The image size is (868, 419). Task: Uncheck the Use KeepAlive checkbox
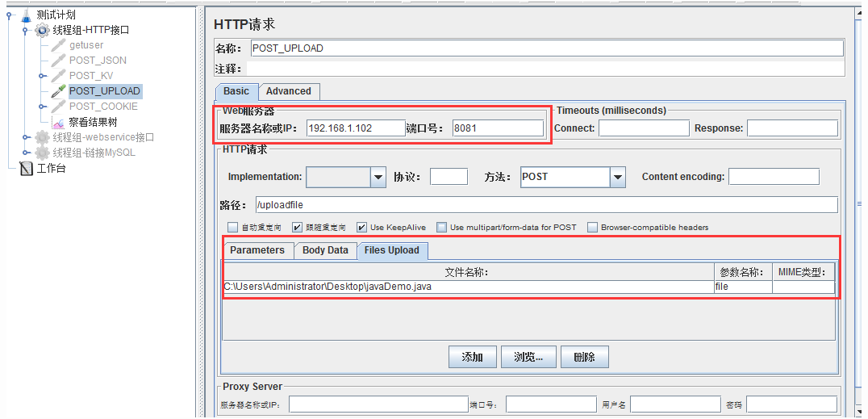[361, 227]
